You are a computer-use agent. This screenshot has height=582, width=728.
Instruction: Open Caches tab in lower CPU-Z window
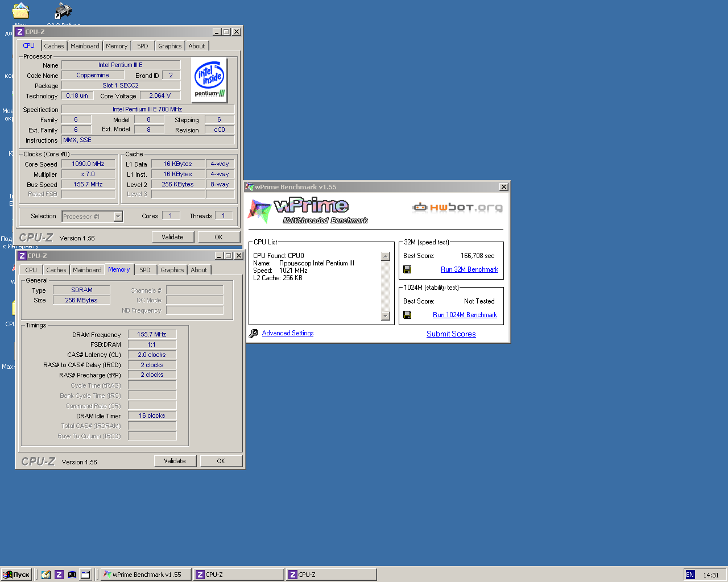[56, 270]
